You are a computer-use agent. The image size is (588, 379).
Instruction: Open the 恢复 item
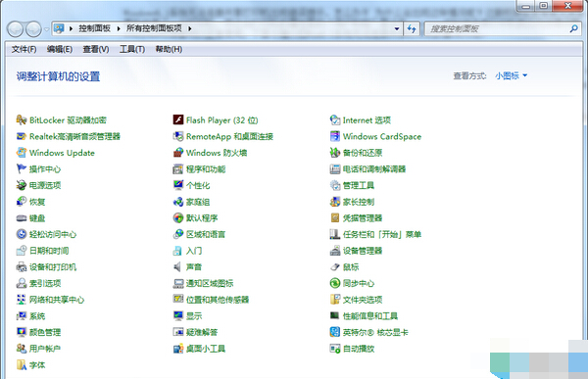[30, 202]
